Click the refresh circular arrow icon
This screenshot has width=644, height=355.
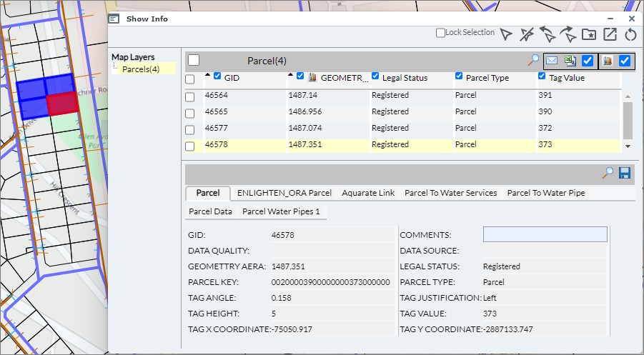tap(630, 34)
